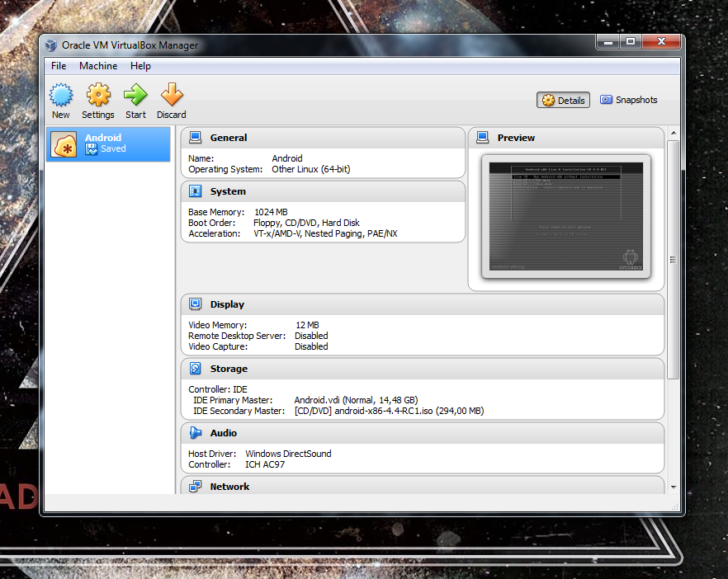Click the New virtual machine icon

pos(61,95)
